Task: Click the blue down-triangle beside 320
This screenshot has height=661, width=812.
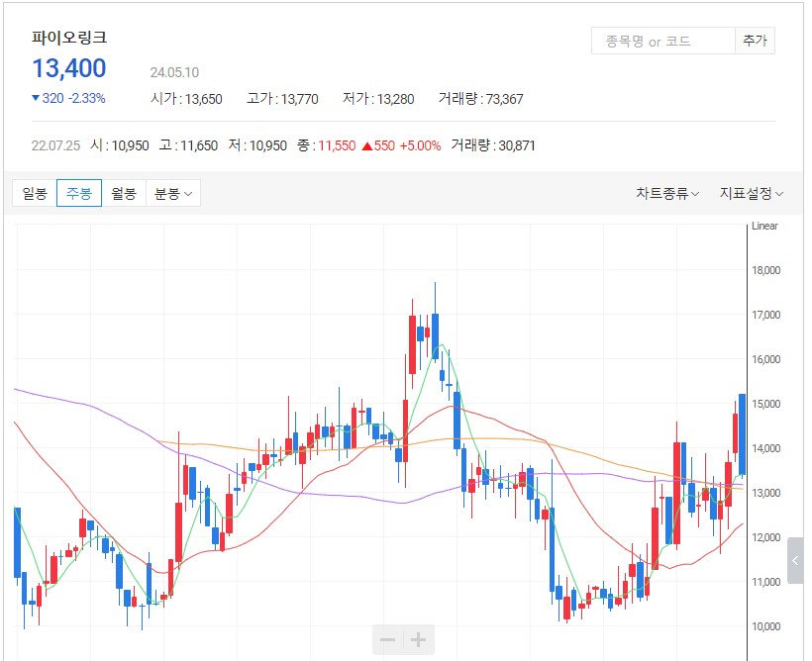Action: (x=36, y=98)
